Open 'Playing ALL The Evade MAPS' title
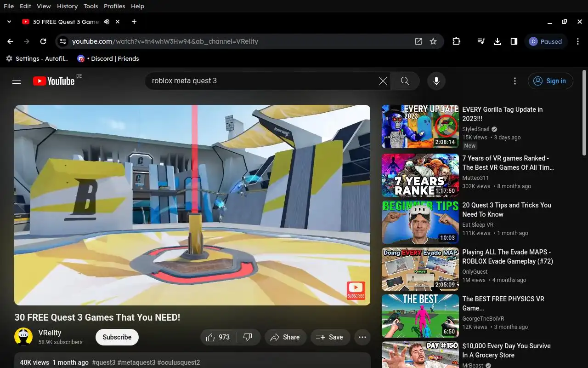This screenshot has width=588, height=368. click(507, 257)
